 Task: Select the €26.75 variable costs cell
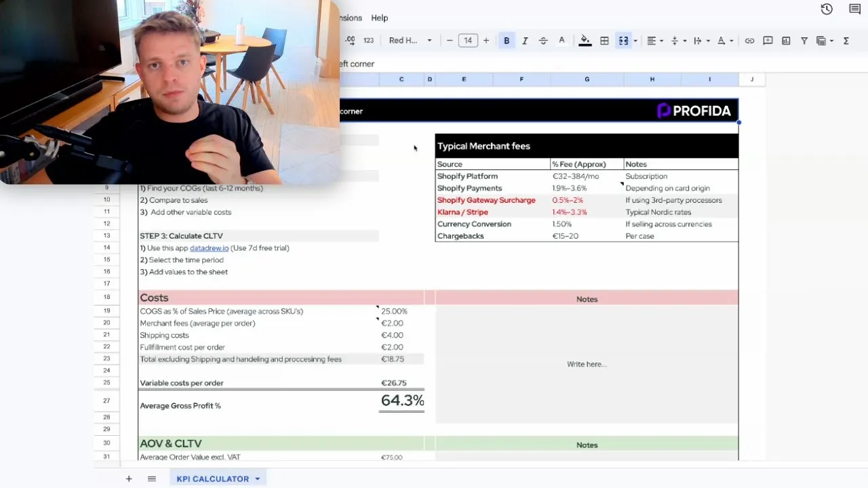[x=401, y=383]
